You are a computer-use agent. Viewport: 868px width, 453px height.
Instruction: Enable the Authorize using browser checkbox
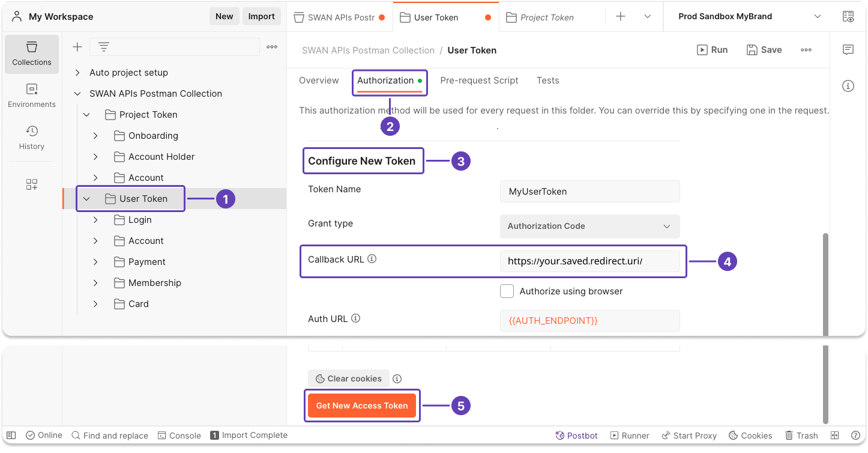tap(507, 291)
